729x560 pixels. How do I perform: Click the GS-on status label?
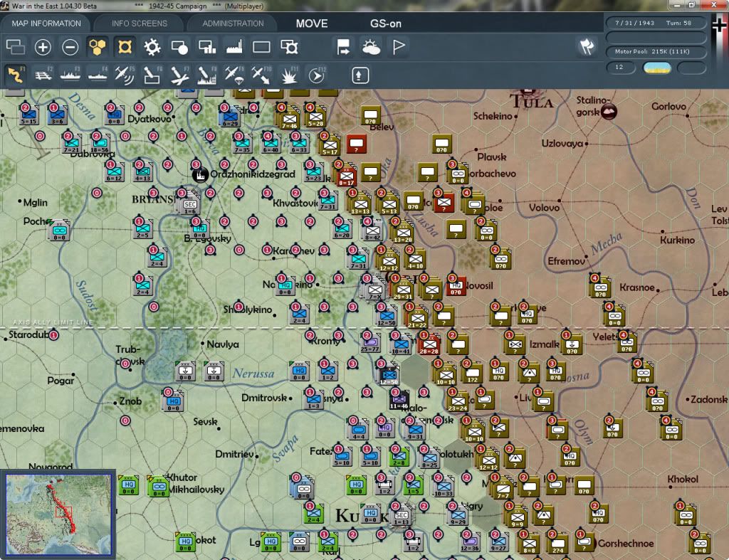click(385, 23)
